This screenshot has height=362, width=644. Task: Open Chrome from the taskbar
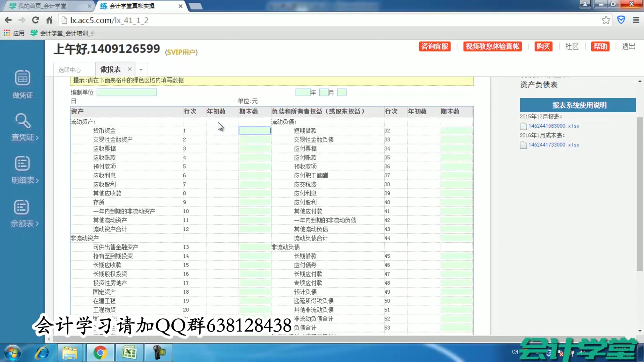click(100, 353)
